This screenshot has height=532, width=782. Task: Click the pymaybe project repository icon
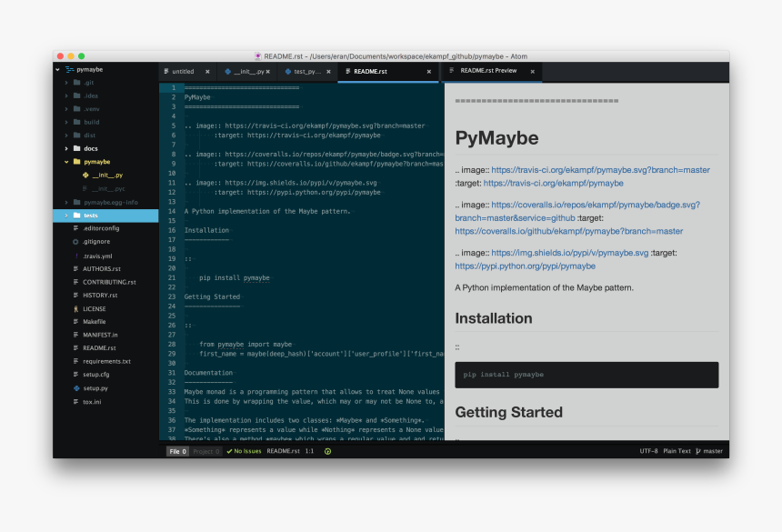69,70
